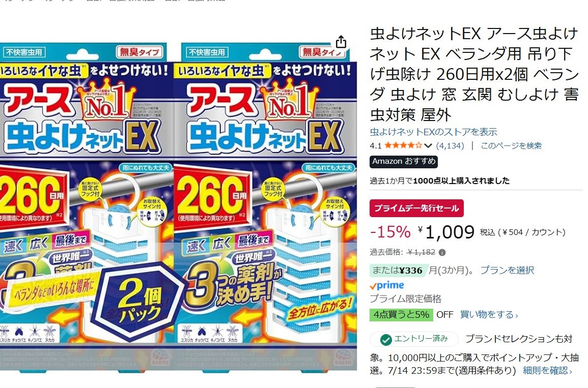Click このページを検索 link
Image resolution: width=588 pixels, height=388 pixels.
coord(511,145)
